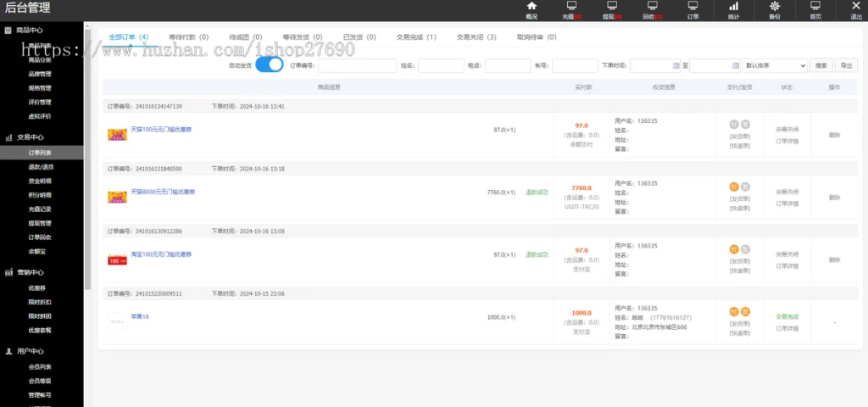Open the 统计 statistics bar chart icon
The width and height of the screenshot is (868, 407).
coord(733,7)
